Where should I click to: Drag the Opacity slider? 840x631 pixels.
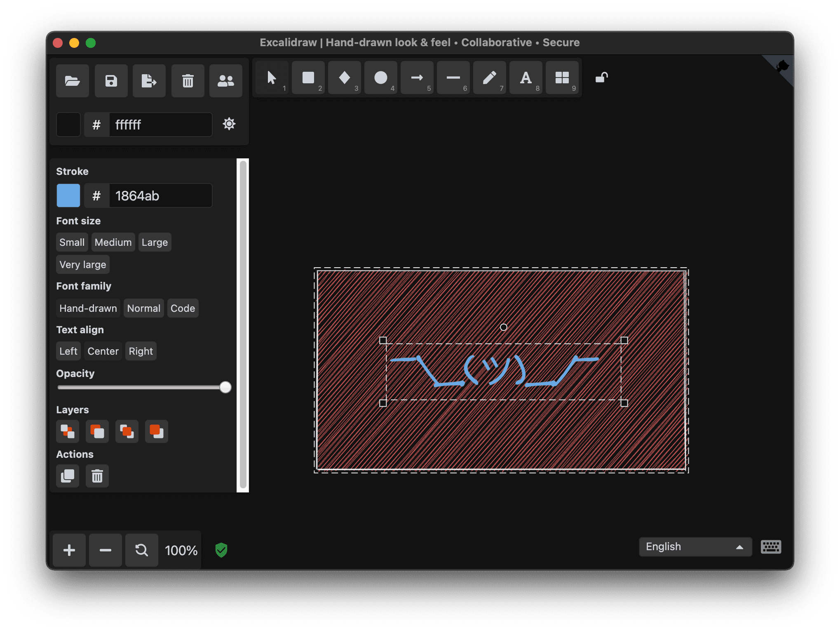coord(225,388)
